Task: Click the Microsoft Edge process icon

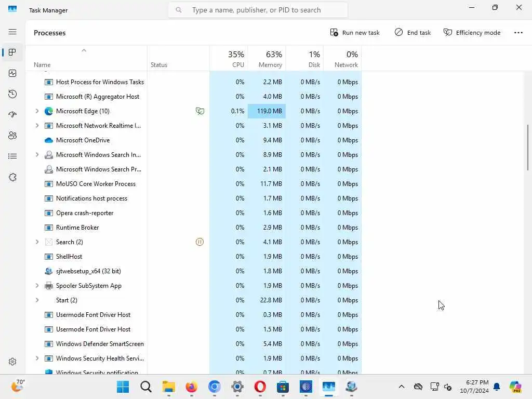Action: pyautogui.click(x=49, y=111)
